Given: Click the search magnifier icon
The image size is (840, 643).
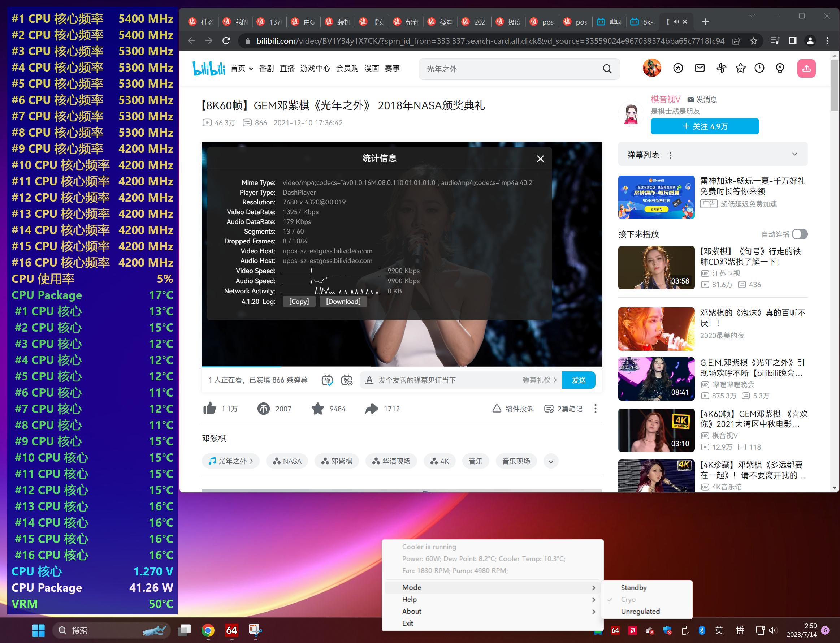Looking at the screenshot, I should pyautogui.click(x=607, y=69).
